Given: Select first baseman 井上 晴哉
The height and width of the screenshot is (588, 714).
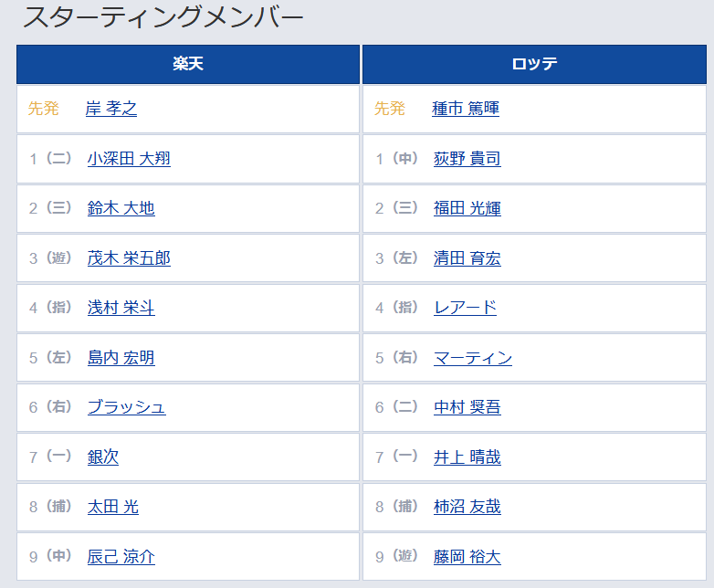Looking at the screenshot, I should 467,457.
